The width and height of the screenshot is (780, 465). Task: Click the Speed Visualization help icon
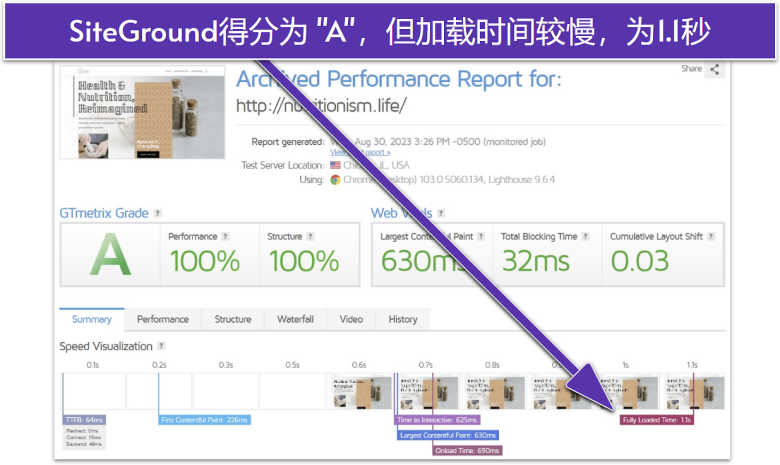pyautogui.click(x=161, y=346)
